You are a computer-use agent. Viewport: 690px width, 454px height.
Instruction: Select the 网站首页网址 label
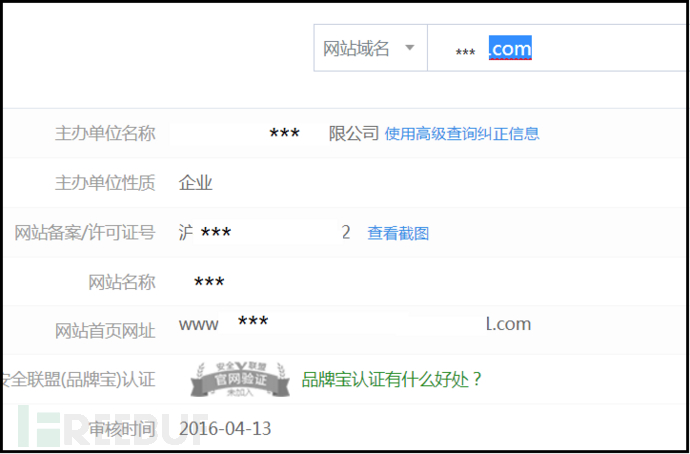pos(105,332)
